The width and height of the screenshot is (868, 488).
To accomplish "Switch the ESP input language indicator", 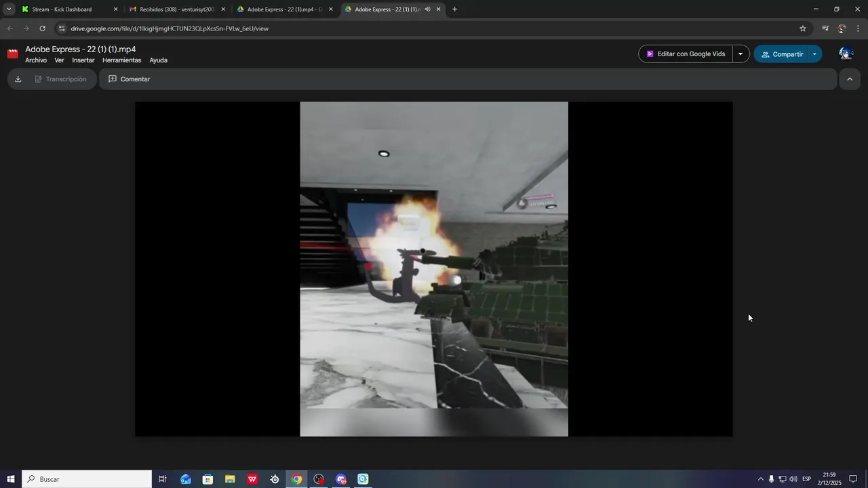I will click(x=807, y=479).
